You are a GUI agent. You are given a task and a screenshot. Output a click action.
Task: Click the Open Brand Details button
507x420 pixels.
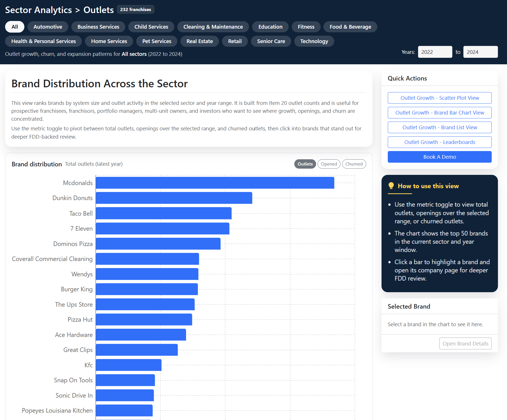[465, 343]
